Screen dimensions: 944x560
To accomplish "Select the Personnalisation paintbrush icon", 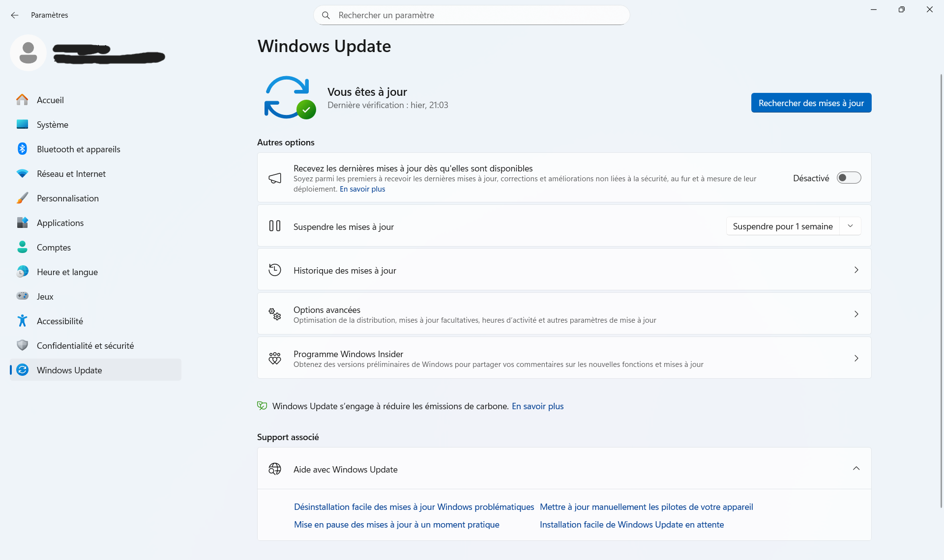I will (22, 198).
